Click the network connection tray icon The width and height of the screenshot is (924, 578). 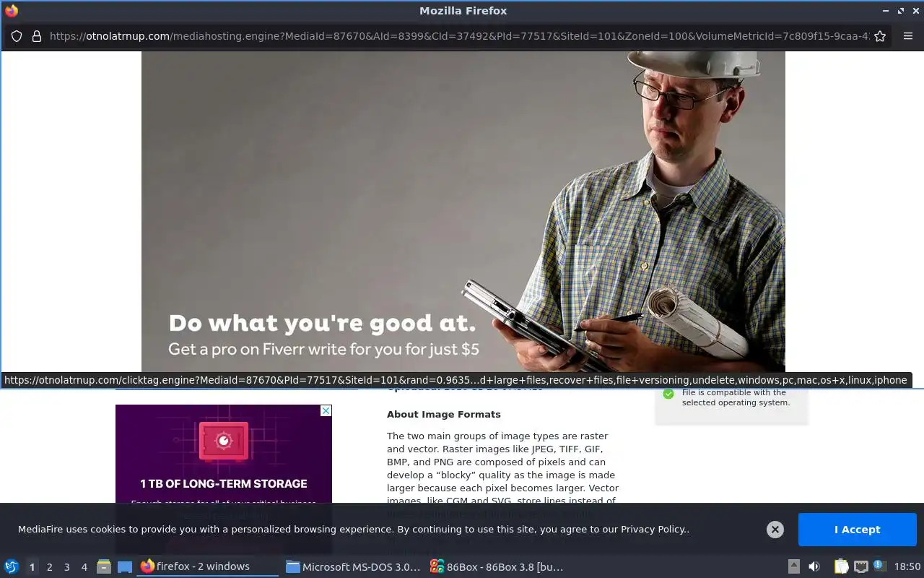(x=860, y=566)
